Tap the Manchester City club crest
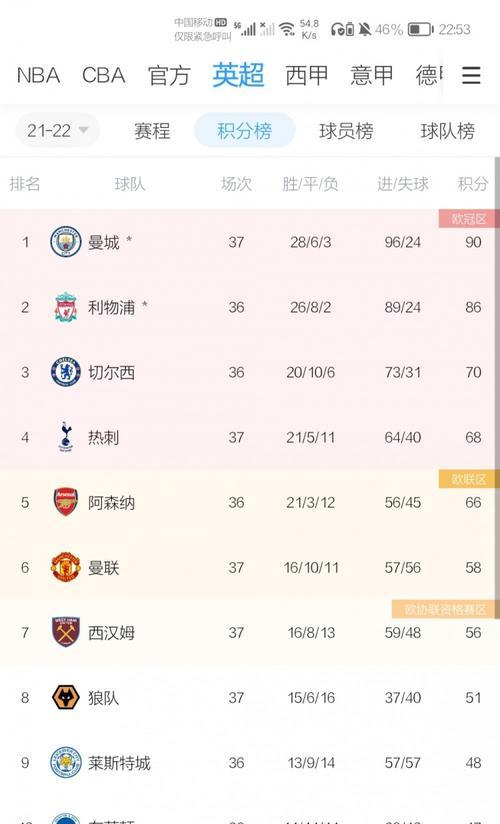Screen dimensions: 500x824 [x=66, y=242]
